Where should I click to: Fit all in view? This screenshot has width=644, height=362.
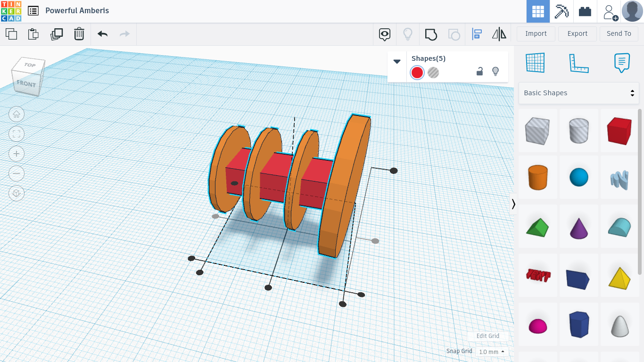pos(17,134)
